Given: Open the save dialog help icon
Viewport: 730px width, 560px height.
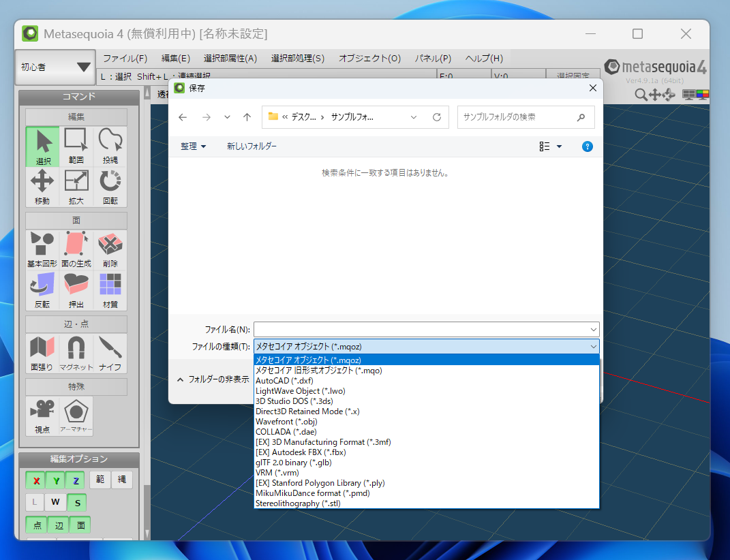Looking at the screenshot, I should coord(588,146).
